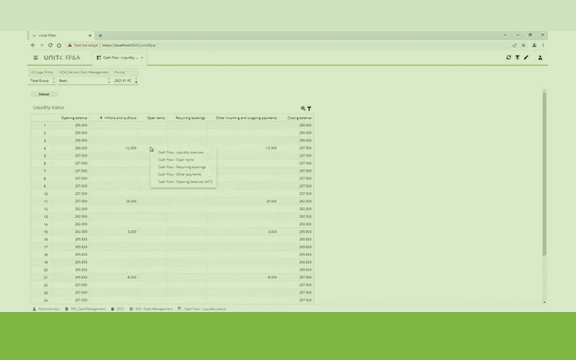
Task: Go forward with the browser forward arrow
Action: tap(42, 45)
